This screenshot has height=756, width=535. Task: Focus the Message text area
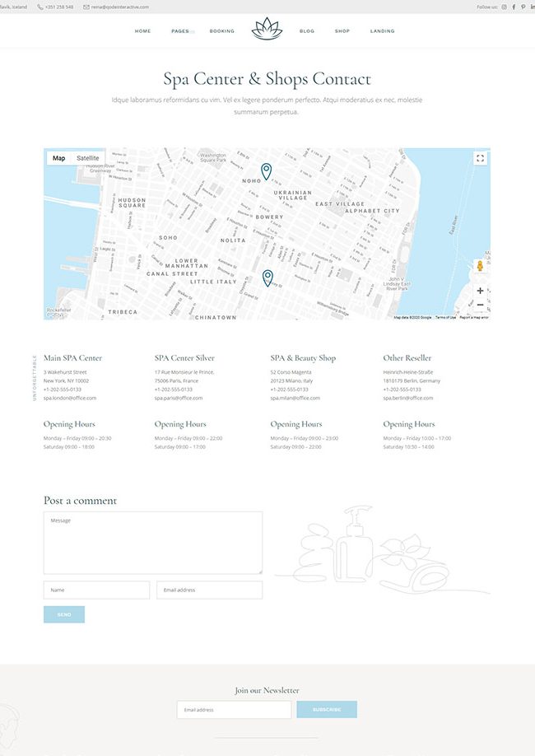152,543
